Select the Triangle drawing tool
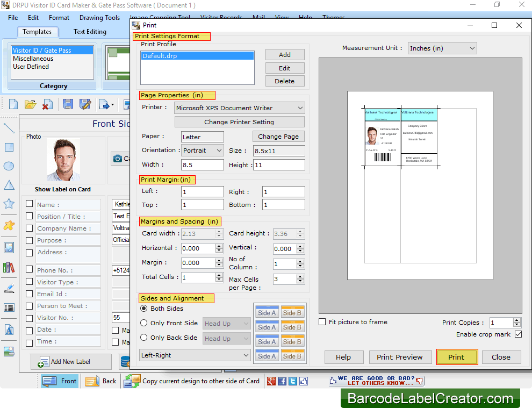The width and height of the screenshot is (532, 408). click(9, 185)
